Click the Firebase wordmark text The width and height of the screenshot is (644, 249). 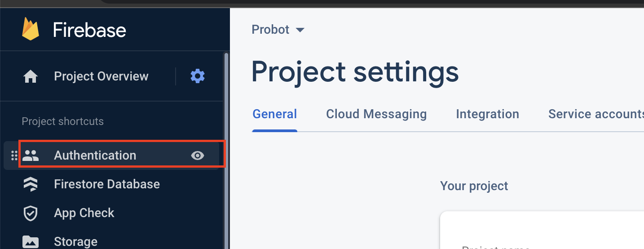pyautogui.click(x=89, y=30)
